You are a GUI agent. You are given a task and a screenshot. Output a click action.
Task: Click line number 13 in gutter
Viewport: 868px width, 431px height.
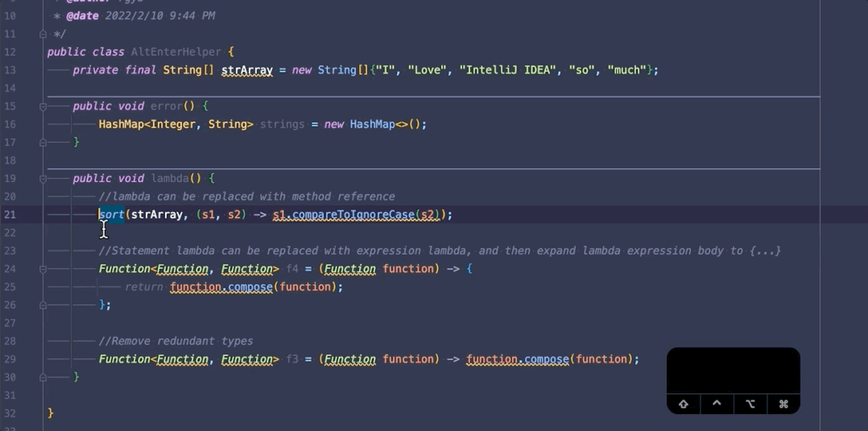(x=10, y=70)
